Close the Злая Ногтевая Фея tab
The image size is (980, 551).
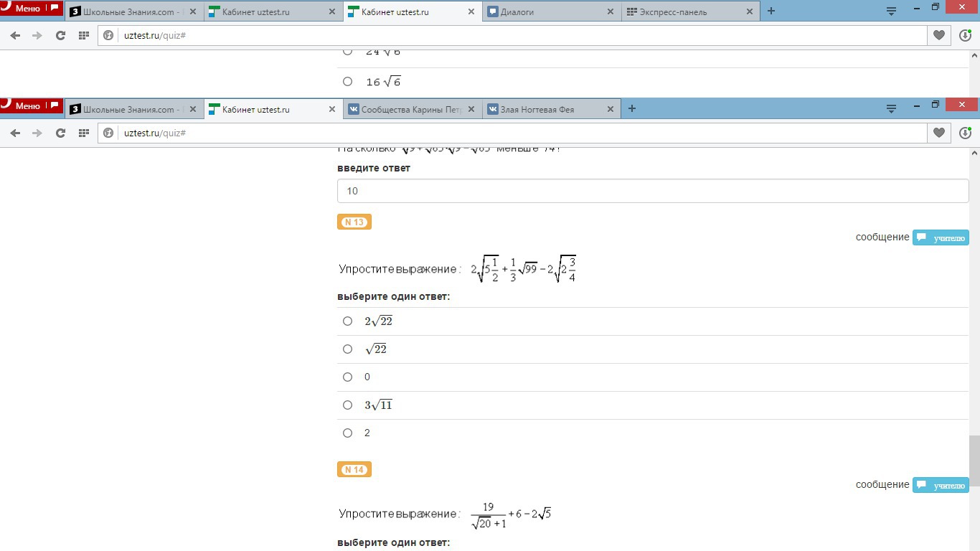[611, 109]
